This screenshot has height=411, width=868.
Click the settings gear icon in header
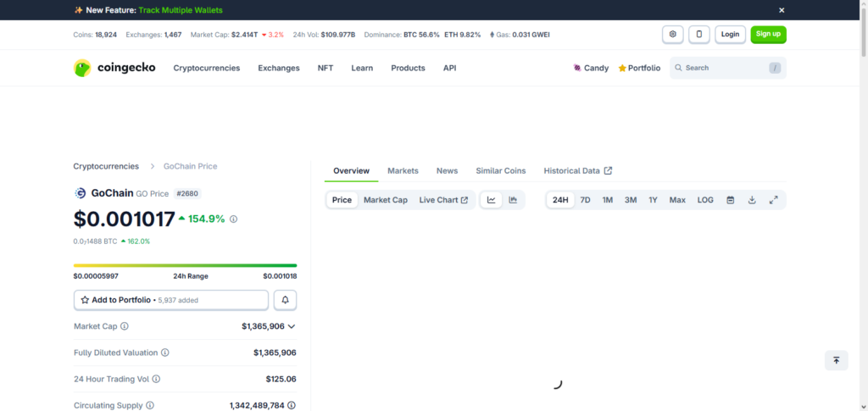point(673,35)
